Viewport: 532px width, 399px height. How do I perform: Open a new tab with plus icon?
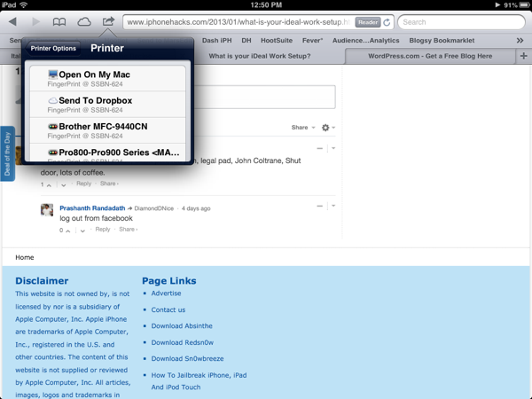coord(523,57)
